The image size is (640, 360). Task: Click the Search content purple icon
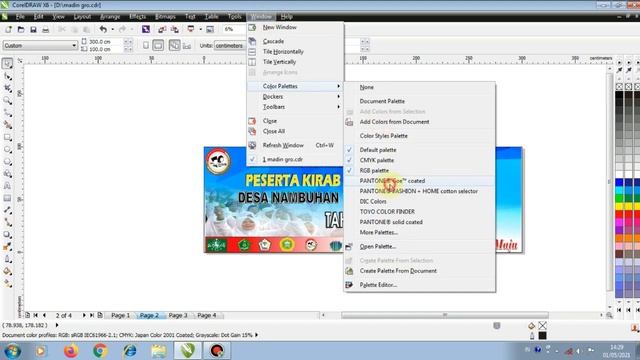146,29
